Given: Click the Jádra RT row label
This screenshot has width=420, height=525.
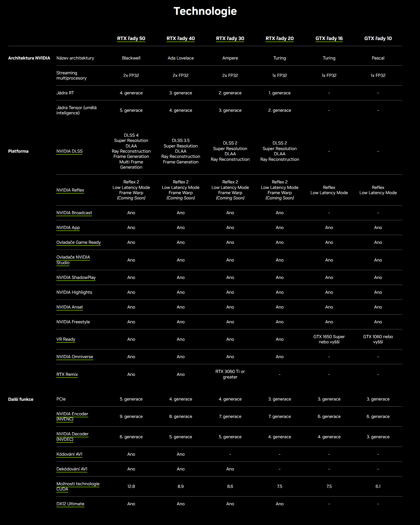Looking at the screenshot, I should (x=65, y=93).
